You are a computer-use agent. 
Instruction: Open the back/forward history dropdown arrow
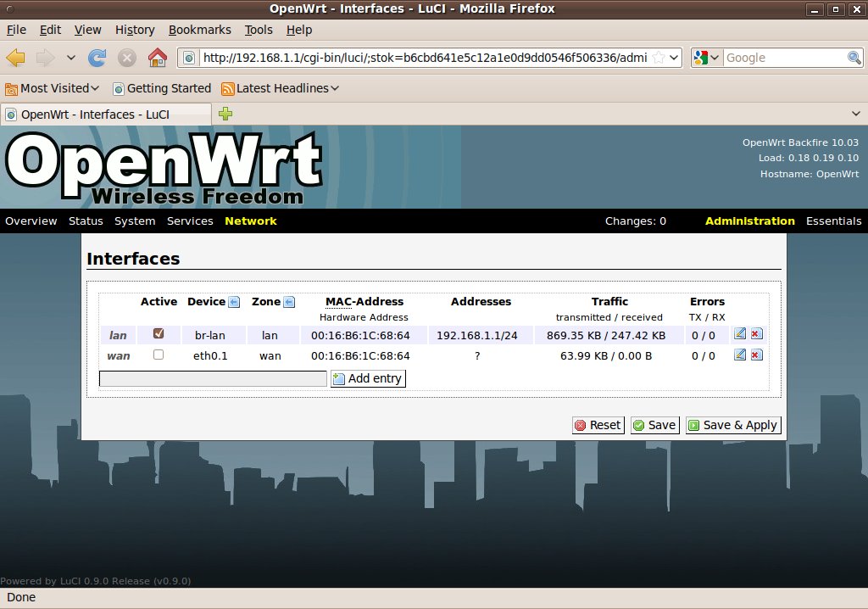[x=71, y=58]
